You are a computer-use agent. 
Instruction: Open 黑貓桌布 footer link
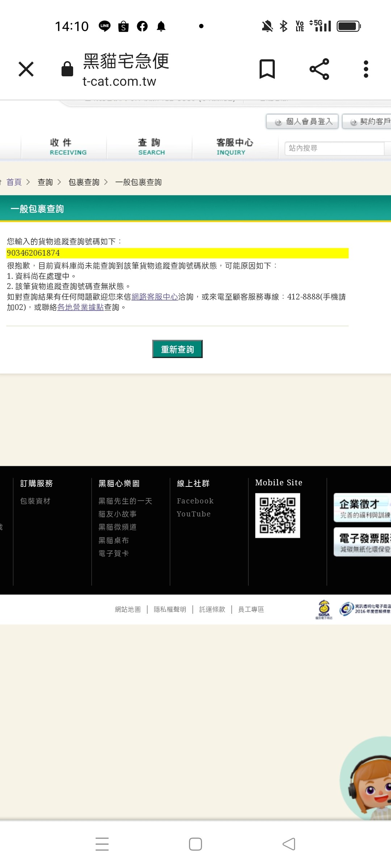click(114, 540)
